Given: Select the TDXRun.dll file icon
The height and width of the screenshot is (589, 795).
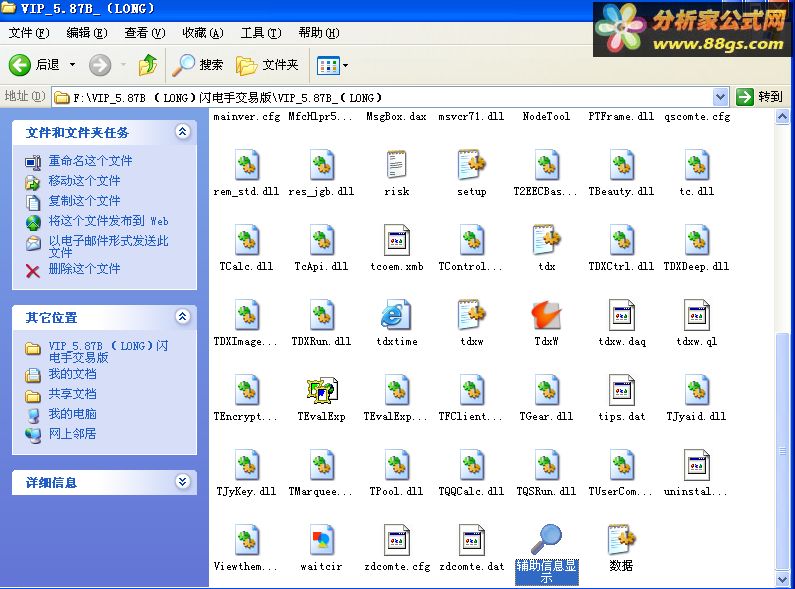Looking at the screenshot, I should click(x=322, y=315).
